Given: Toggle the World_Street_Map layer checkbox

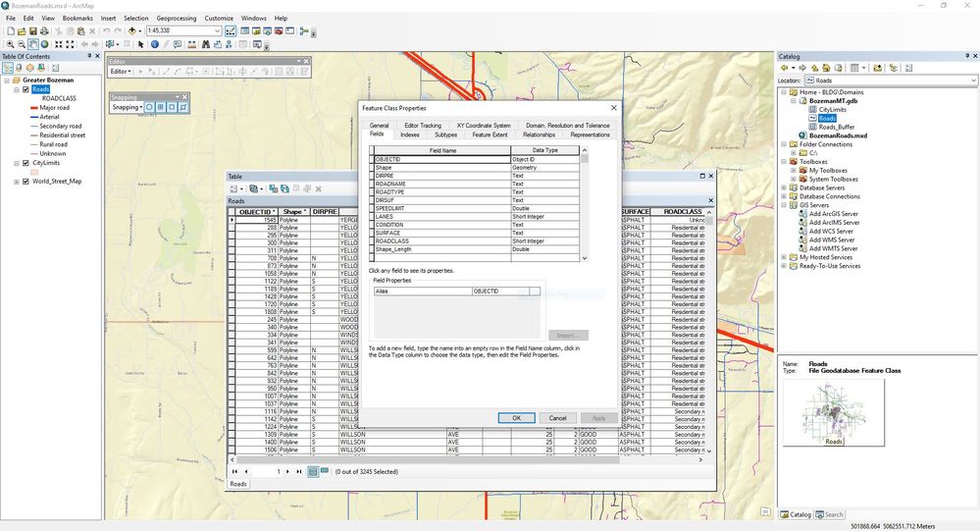Looking at the screenshot, I should [x=26, y=181].
